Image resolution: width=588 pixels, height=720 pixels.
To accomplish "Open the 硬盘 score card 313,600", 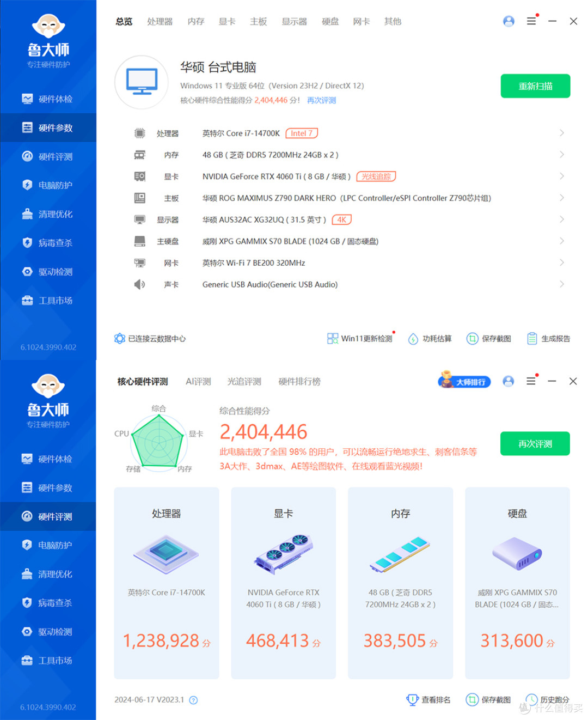I will (x=517, y=583).
